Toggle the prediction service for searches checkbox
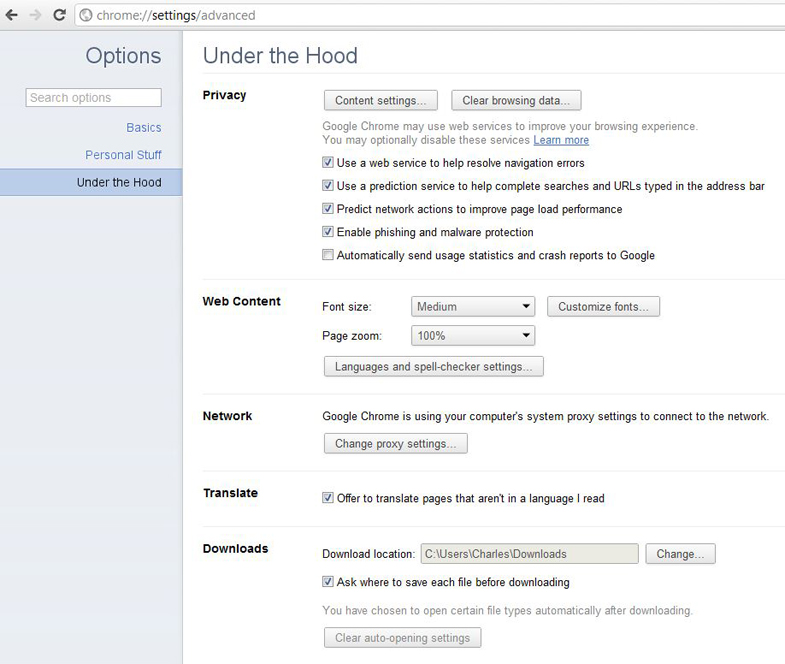 click(327, 185)
